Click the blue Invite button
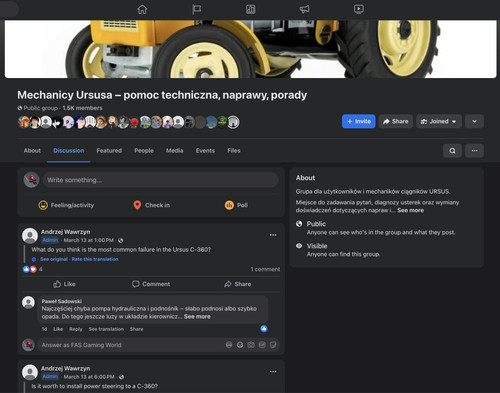 click(x=359, y=121)
